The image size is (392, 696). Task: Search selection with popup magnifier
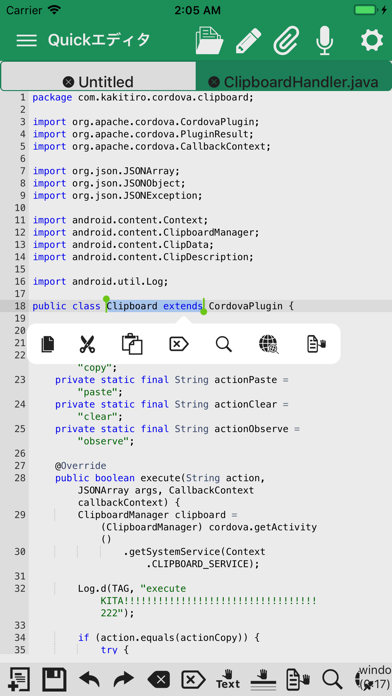[x=224, y=344]
